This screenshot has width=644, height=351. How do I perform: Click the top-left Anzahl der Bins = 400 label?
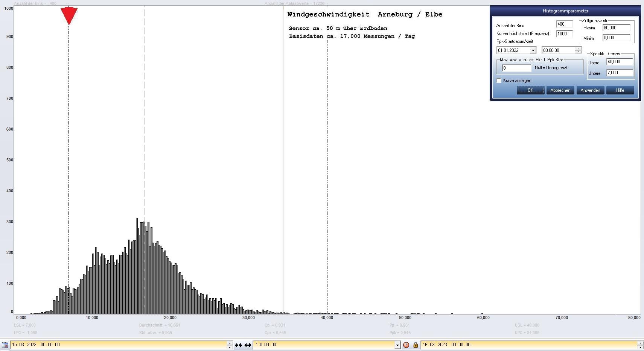(35, 3)
